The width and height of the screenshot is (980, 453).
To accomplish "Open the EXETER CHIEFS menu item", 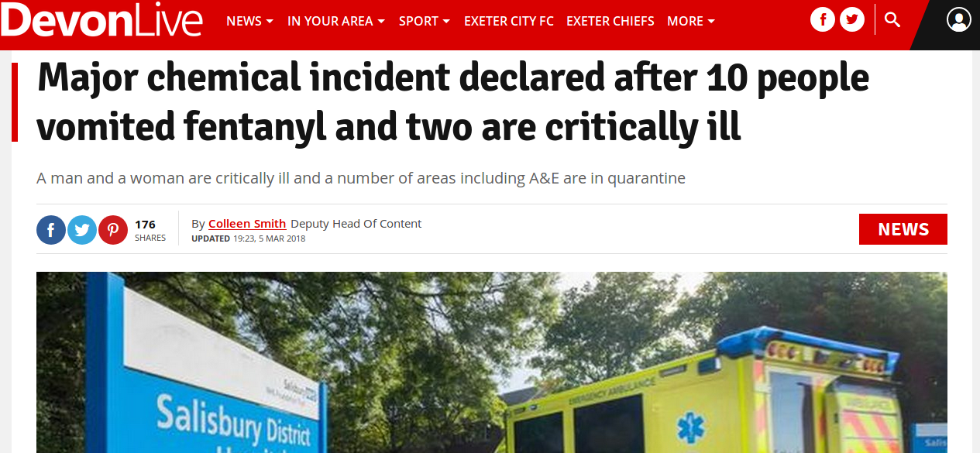I will [610, 21].
